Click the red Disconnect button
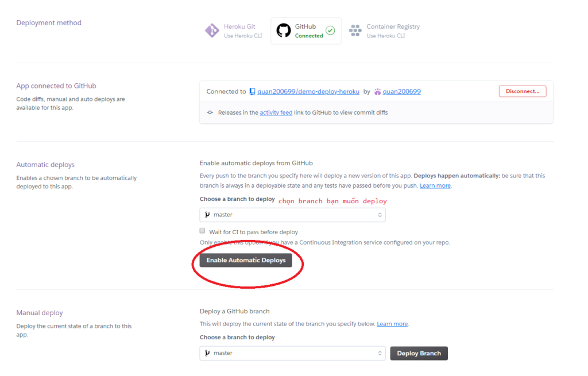The height and width of the screenshot is (376, 588). [x=523, y=91]
